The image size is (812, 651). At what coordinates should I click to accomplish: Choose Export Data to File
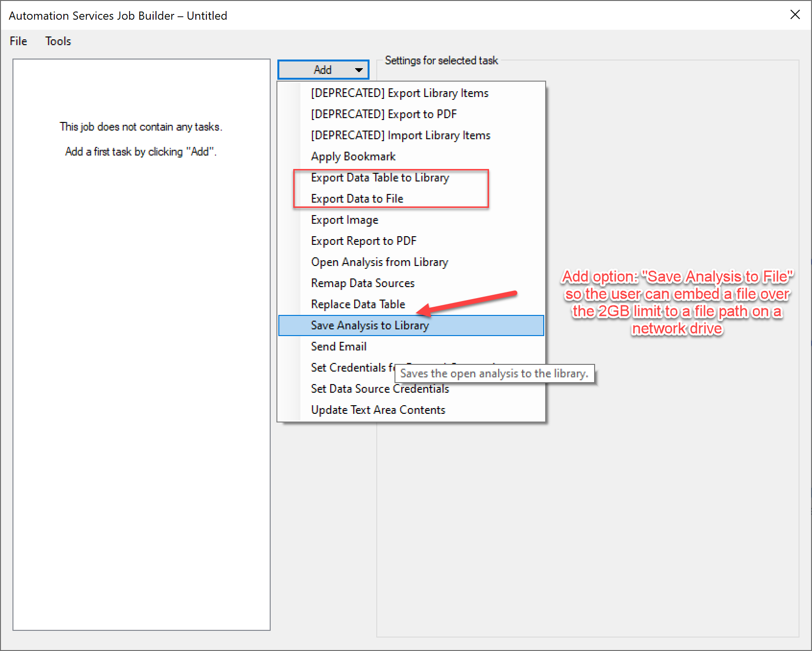click(357, 199)
